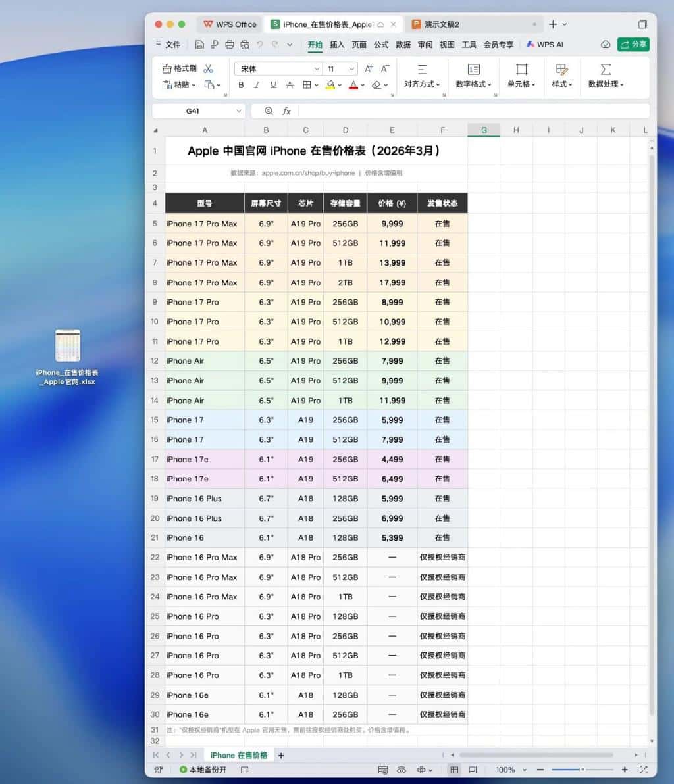Select cell with price 9,999 in row 5
Viewport: 674px width, 784px height.
coord(392,224)
